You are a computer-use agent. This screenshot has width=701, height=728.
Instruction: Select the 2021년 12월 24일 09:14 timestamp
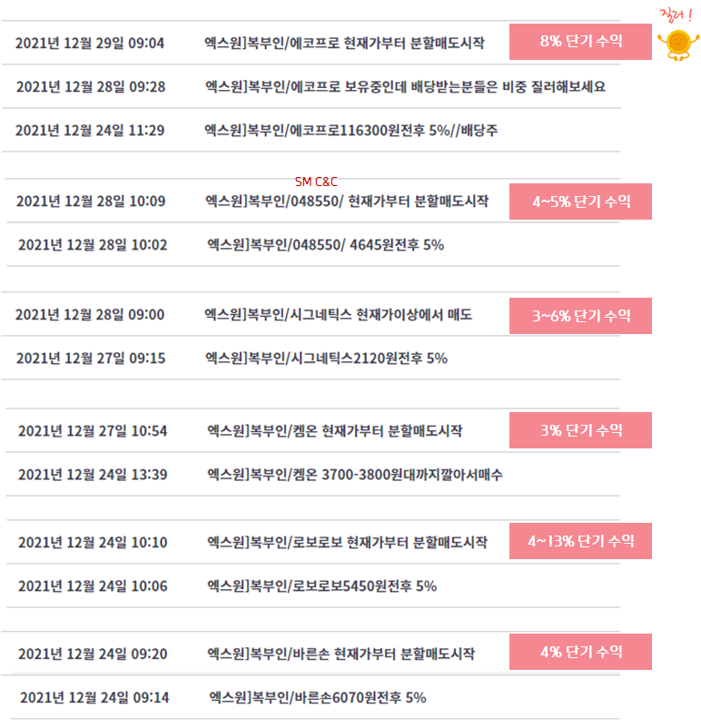pyautogui.click(x=94, y=697)
